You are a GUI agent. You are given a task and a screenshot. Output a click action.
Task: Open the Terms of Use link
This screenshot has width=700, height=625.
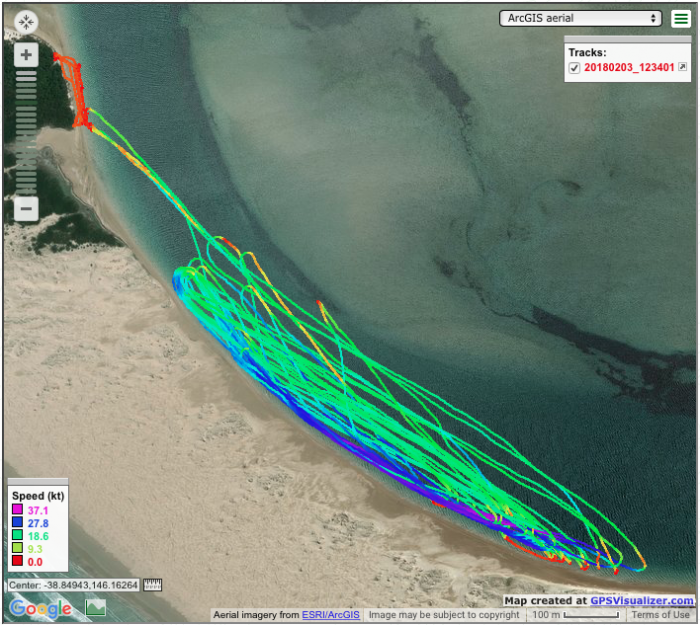(660, 615)
